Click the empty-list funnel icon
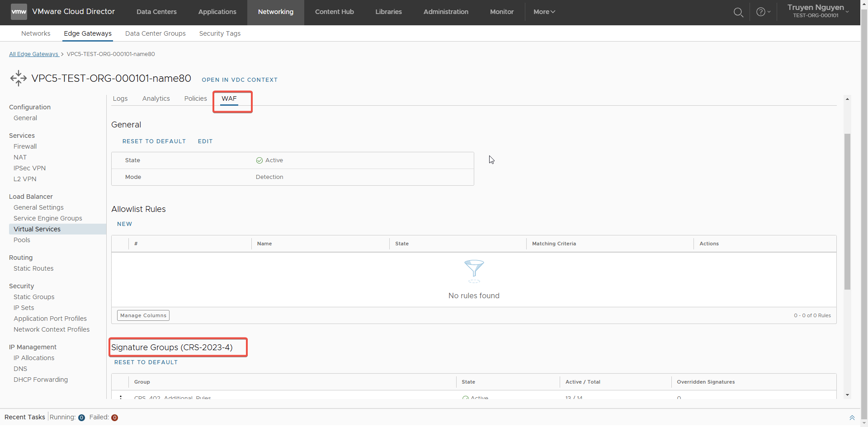Viewport: 868px width, 427px height. tap(474, 270)
